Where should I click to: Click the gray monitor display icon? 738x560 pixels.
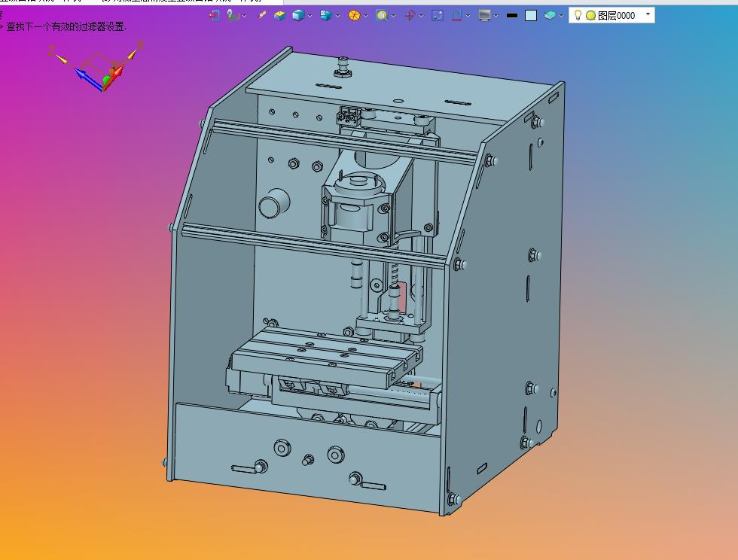click(484, 16)
